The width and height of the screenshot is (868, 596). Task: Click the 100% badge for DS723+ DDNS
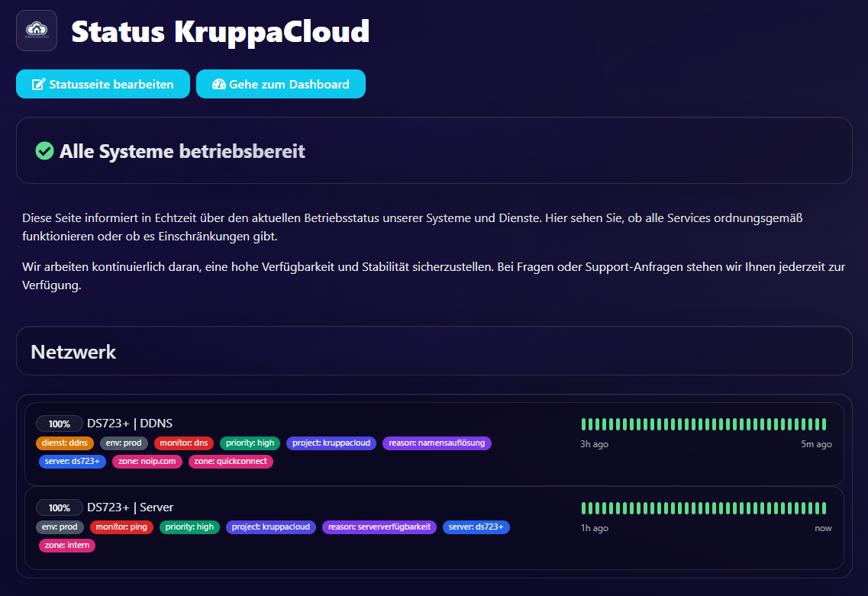[x=60, y=424]
